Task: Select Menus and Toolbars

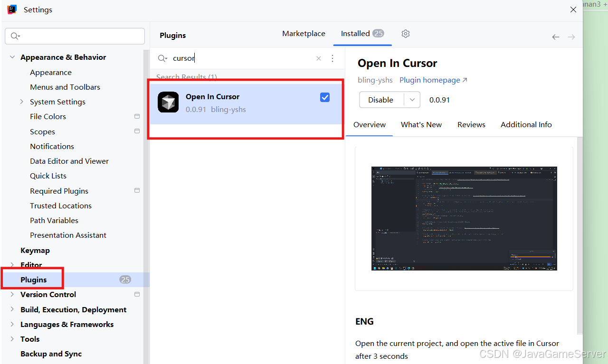Action: [x=65, y=87]
